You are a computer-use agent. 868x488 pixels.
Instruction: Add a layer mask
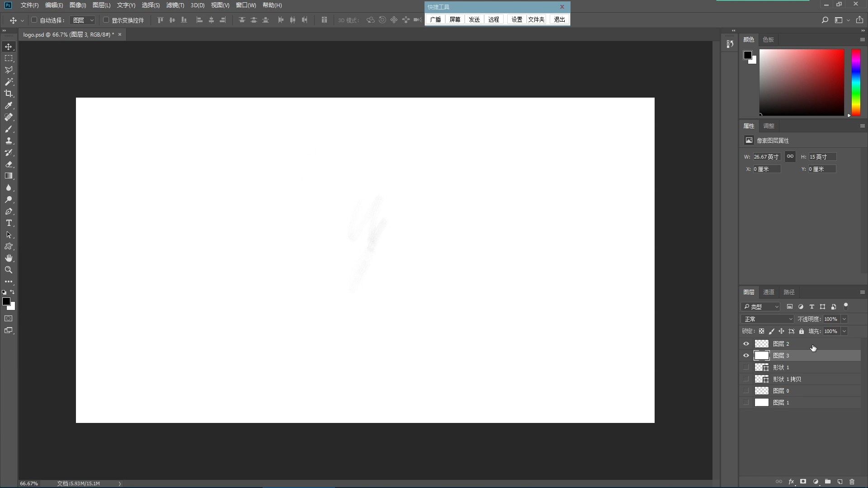pos(803,482)
